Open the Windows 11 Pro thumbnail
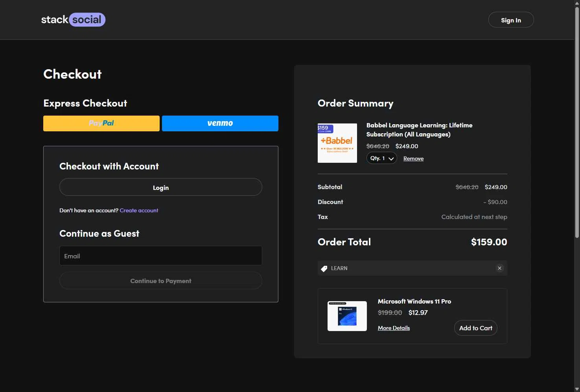Screen dimensions: 580x392 [x=347, y=316]
